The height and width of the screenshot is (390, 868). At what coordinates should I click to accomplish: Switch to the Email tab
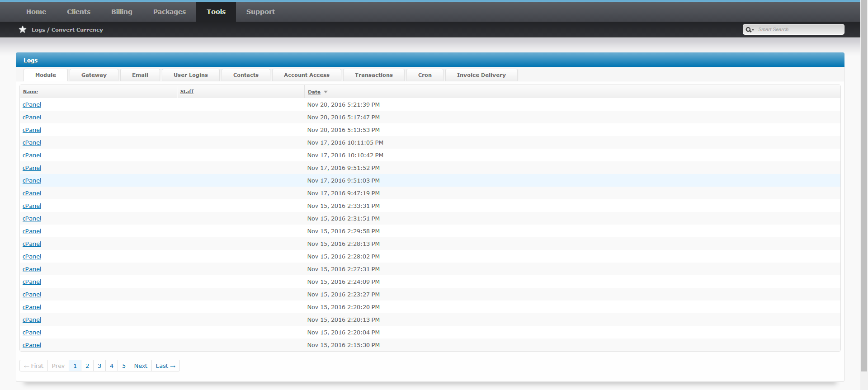(140, 75)
